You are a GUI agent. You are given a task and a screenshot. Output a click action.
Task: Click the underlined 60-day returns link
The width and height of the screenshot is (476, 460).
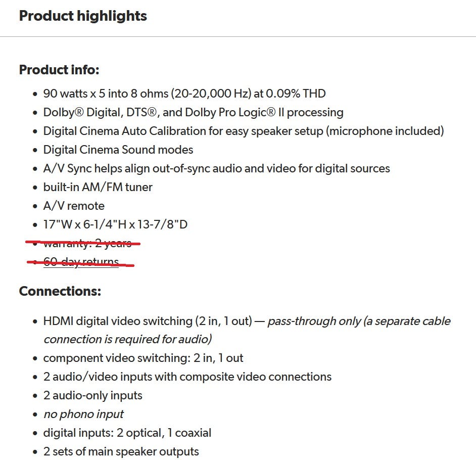pos(81,262)
